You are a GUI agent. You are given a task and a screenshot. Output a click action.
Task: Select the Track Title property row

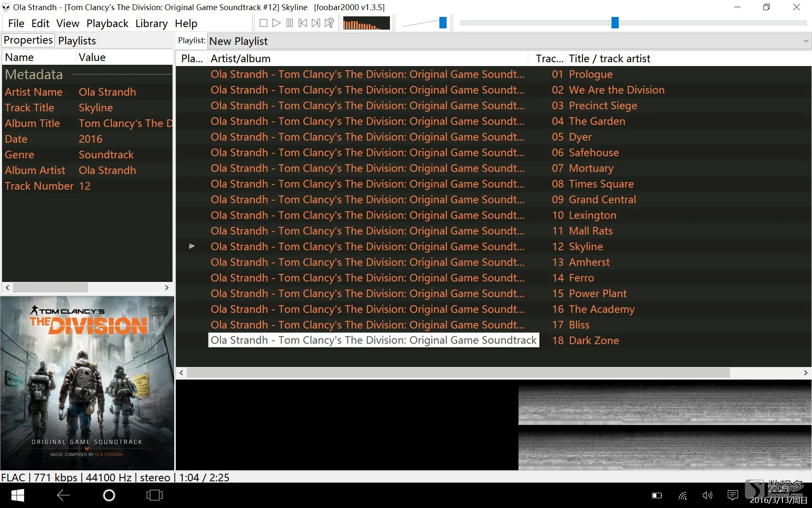point(88,108)
